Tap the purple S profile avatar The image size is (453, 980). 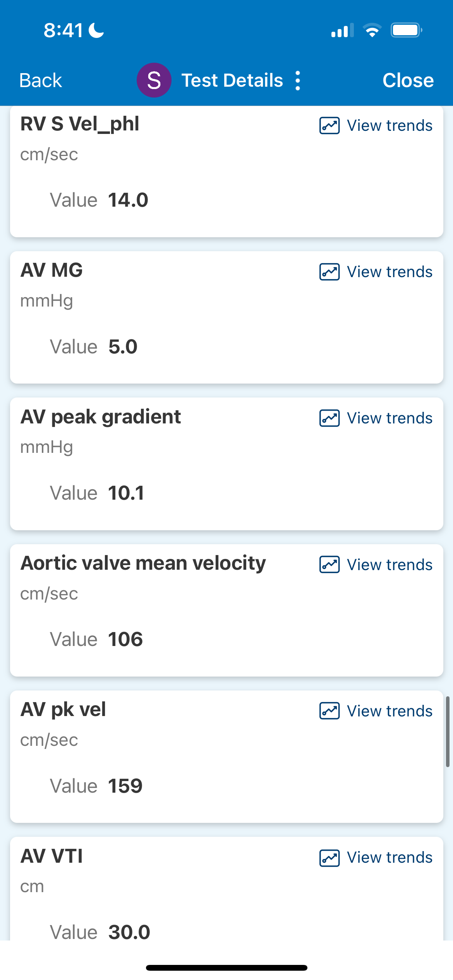154,80
